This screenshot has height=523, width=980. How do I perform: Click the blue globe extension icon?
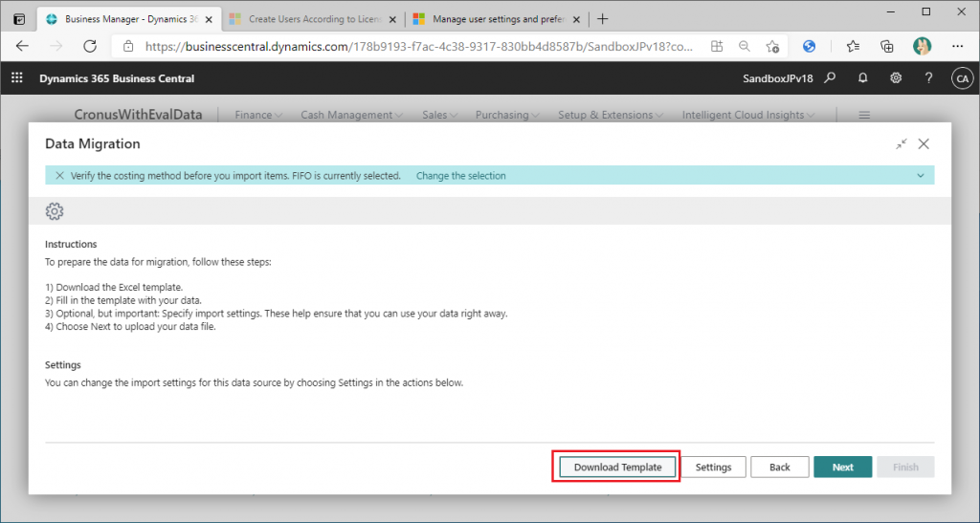point(810,46)
